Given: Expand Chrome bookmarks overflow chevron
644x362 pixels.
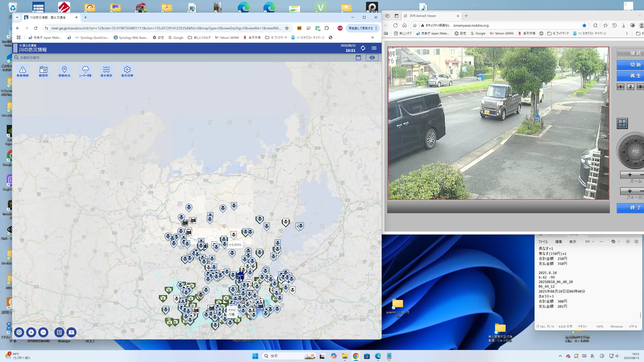Looking at the screenshot, I should pos(372,37).
